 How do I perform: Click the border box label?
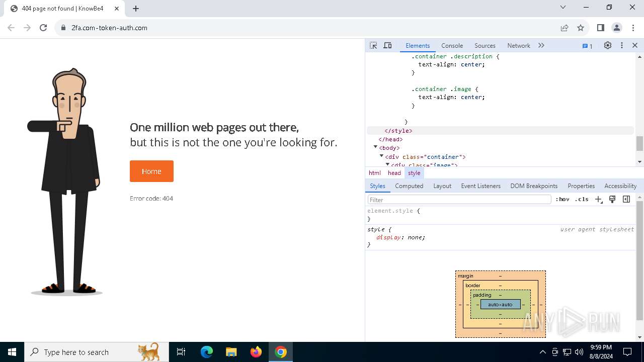472,286
